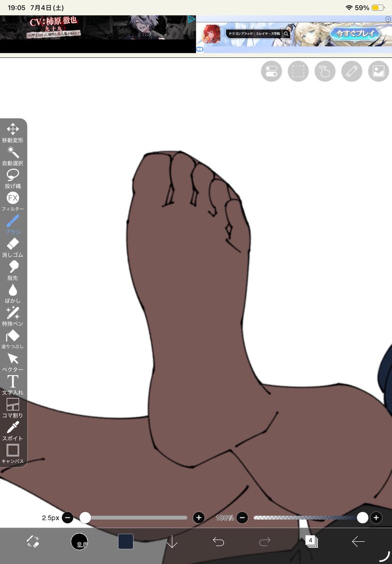Screen dimensions: 392x564
Task: Open the 柿原徹也 game ad banner
Action: [x=98, y=34]
